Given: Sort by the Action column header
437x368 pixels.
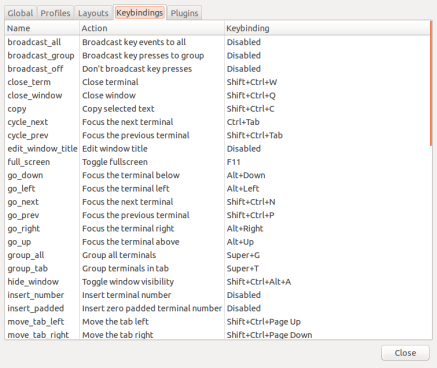Looking at the screenshot, I should 152,28.
